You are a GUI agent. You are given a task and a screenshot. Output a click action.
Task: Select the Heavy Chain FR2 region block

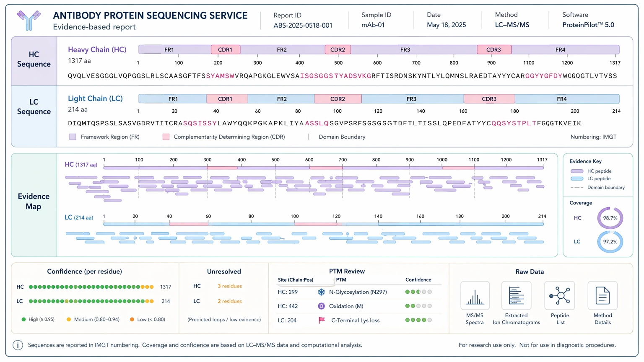(x=283, y=49)
